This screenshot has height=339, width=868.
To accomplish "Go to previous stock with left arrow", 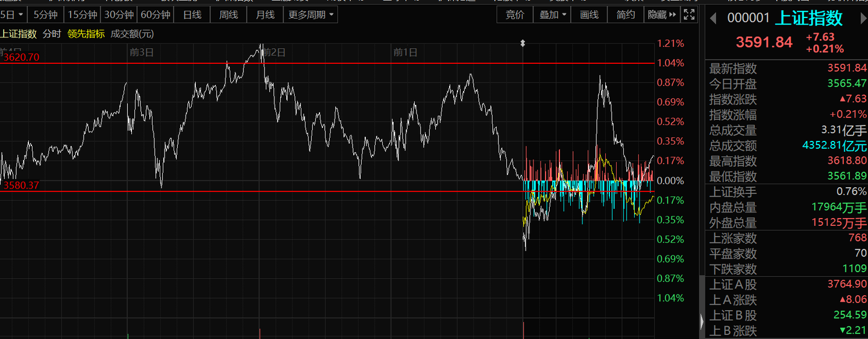I will (713, 18).
